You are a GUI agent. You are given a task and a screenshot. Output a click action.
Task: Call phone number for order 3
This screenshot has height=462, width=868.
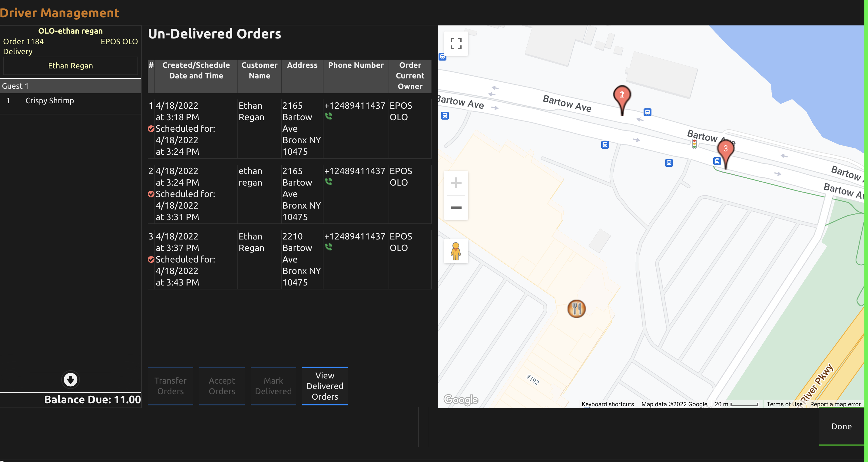(x=329, y=247)
